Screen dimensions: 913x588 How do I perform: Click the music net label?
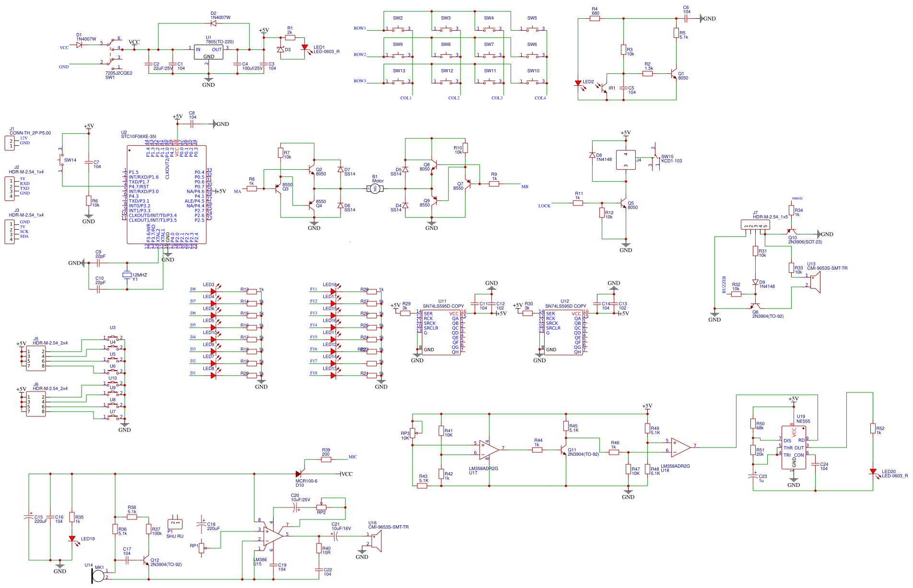[797, 198]
